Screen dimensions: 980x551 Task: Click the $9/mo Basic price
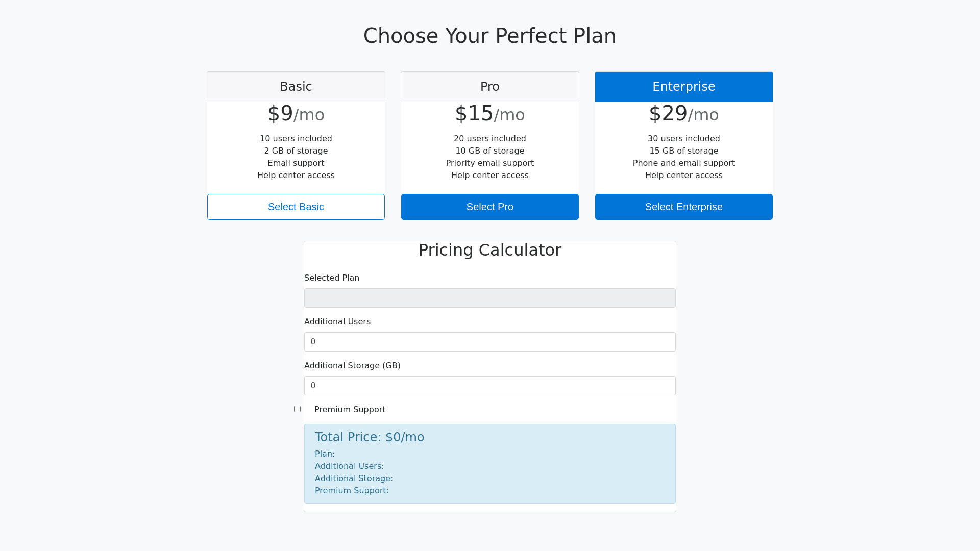tap(296, 114)
